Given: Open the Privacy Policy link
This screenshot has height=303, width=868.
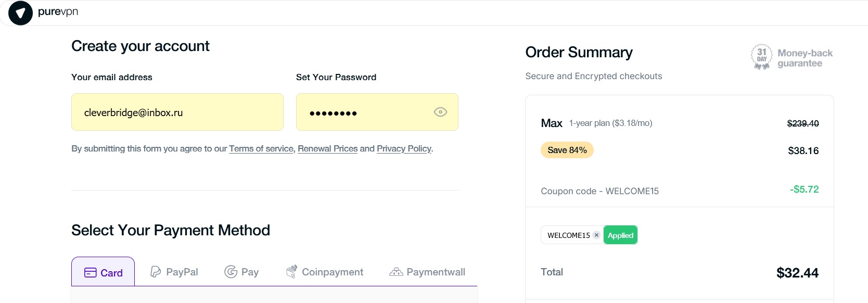Looking at the screenshot, I should pyautogui.click(x=404, y=148).
